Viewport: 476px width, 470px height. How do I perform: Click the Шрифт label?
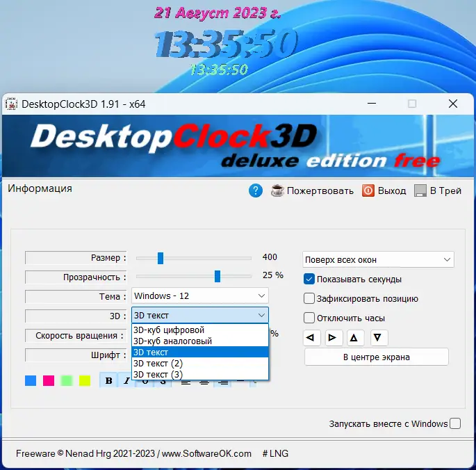coord(75,355)
